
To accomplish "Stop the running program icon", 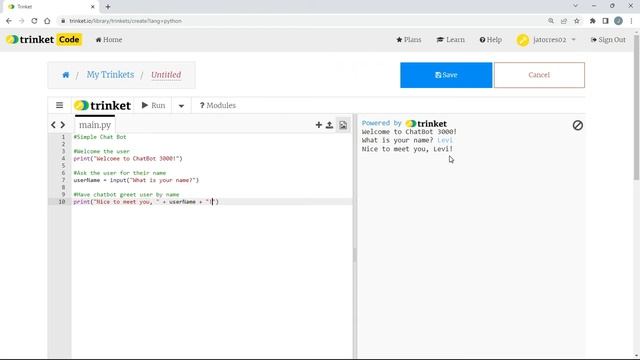I will [578, 125].
